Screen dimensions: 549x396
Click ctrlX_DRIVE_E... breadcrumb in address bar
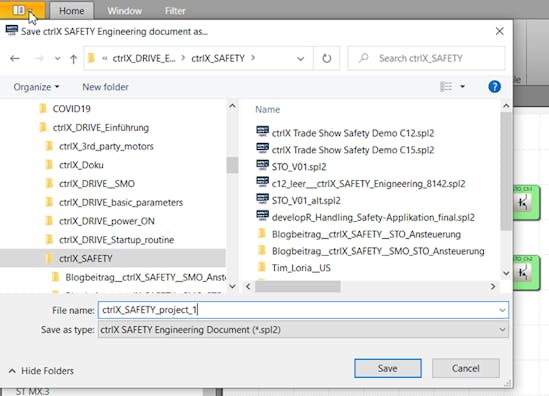pos(144,58)
